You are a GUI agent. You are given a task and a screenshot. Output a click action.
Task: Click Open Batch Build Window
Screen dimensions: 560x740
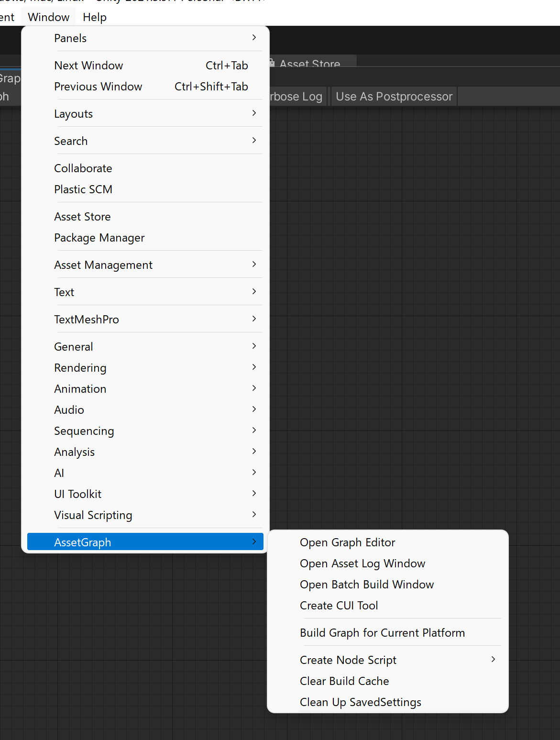coord(388,585)
